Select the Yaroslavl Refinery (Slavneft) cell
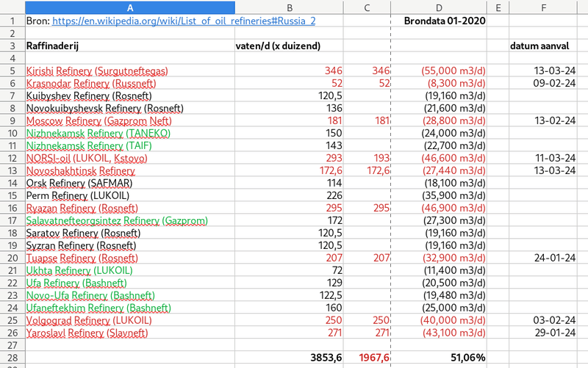This screenshot has height=368, width=588. click(x=130, y=333)
